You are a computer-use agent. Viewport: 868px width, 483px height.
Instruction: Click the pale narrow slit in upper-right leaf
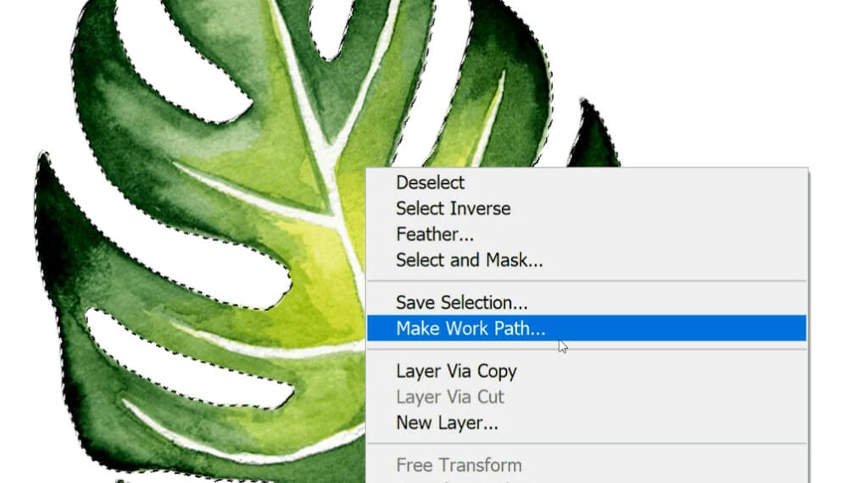click(x=492, y=116)
